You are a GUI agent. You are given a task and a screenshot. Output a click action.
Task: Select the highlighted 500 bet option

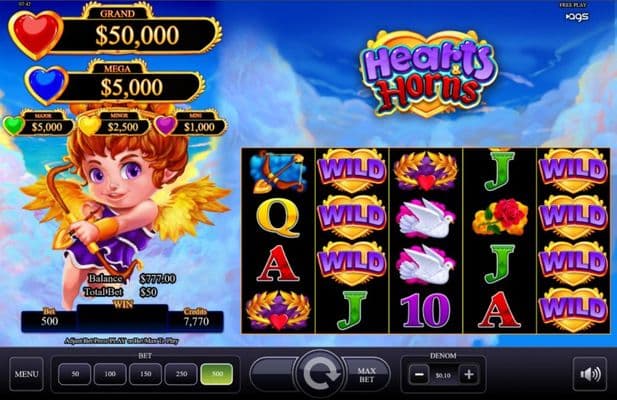click(216, 374)
